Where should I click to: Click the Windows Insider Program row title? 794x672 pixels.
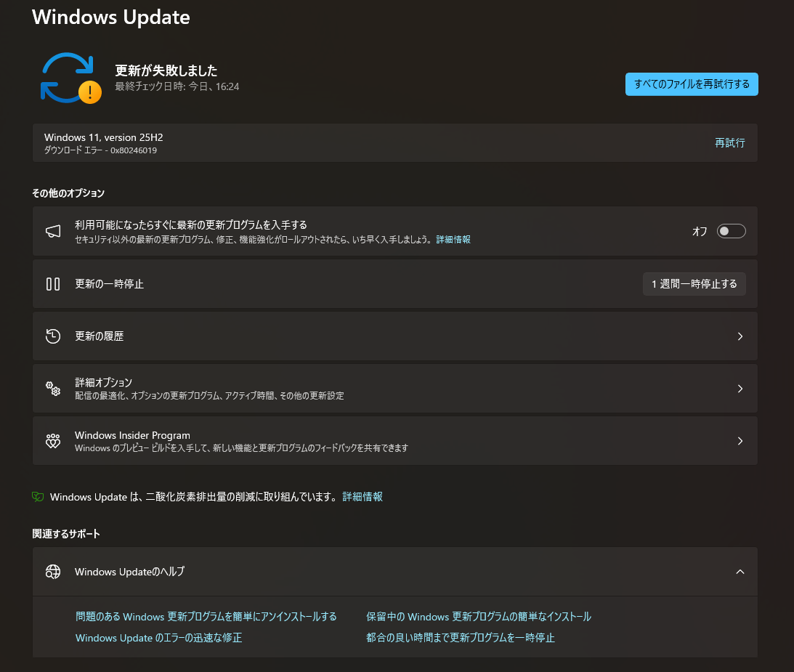click(x=133, y=435)
